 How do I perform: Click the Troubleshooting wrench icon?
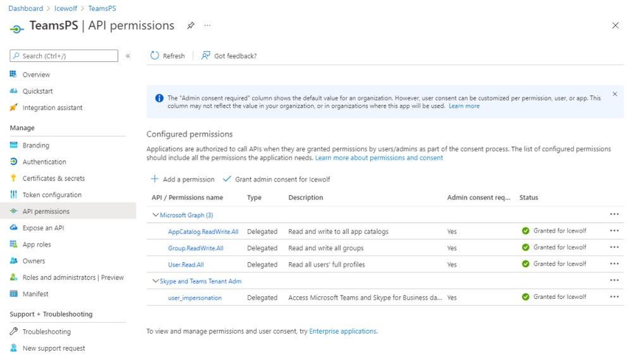pyautogui.click(x=13, y=331)
